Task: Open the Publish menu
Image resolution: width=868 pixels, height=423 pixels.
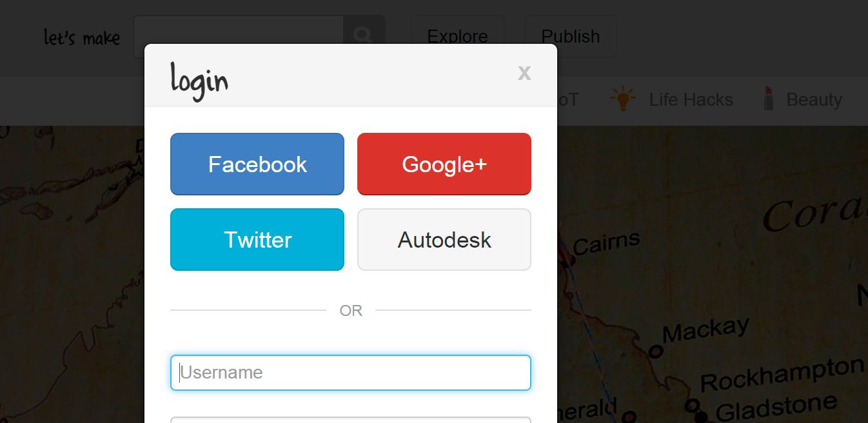Action: [570, 37]
